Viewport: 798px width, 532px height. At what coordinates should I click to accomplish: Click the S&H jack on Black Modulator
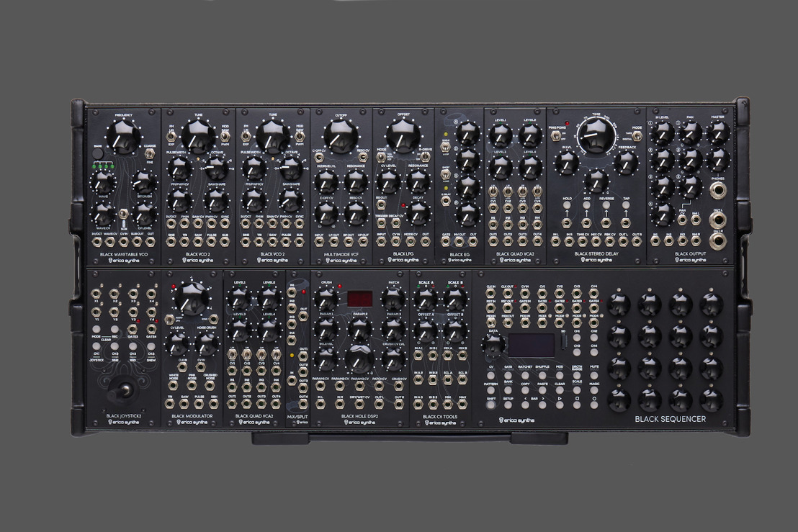click(x=214, y=404)
